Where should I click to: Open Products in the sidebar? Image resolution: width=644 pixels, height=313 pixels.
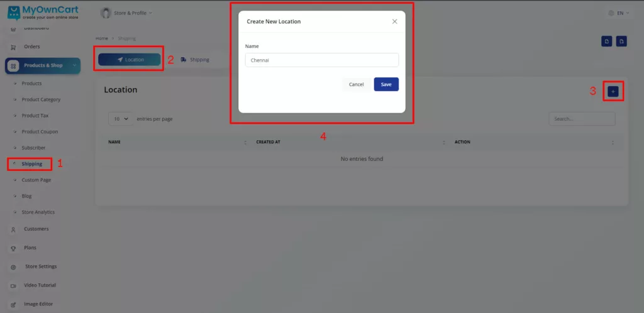[x=31, y=83]
